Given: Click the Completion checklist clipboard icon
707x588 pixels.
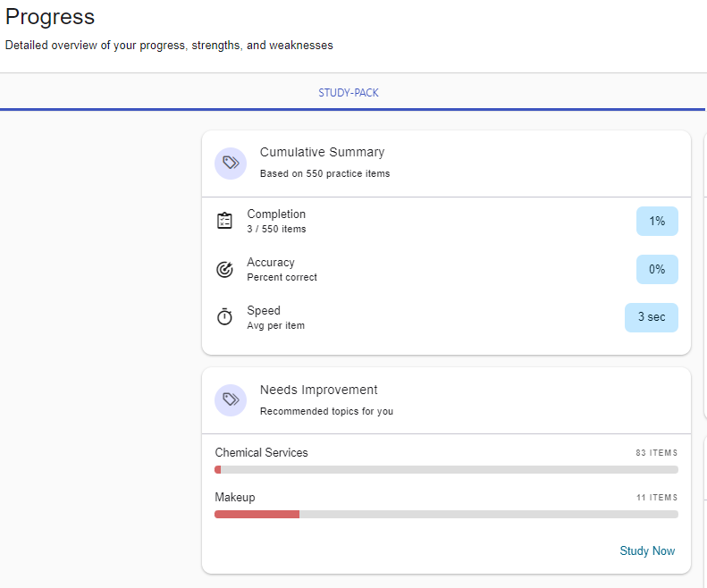Looking at the screenshot, I should pyautogui.click(x=225, y=221).
